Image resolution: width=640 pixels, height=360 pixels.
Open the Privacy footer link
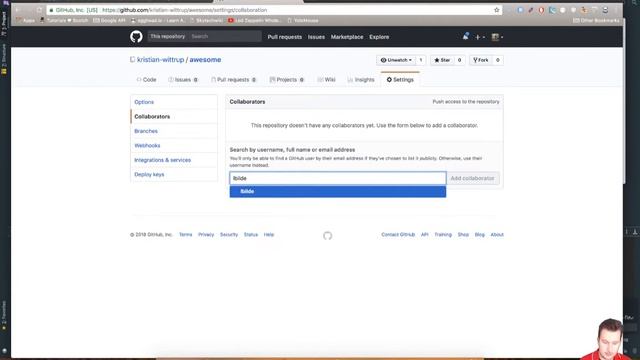pos(206,235)
